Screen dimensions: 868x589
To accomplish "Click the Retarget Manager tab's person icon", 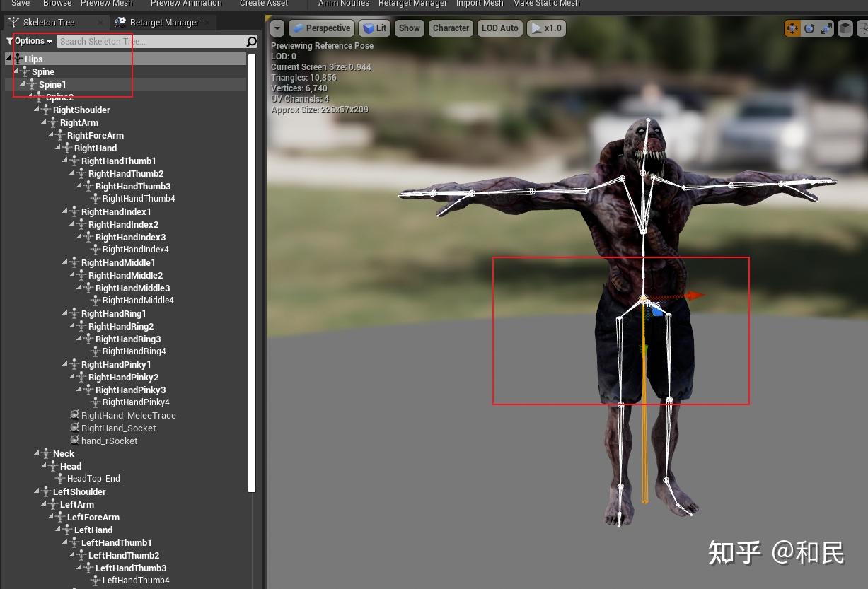I will coord(120,22).
